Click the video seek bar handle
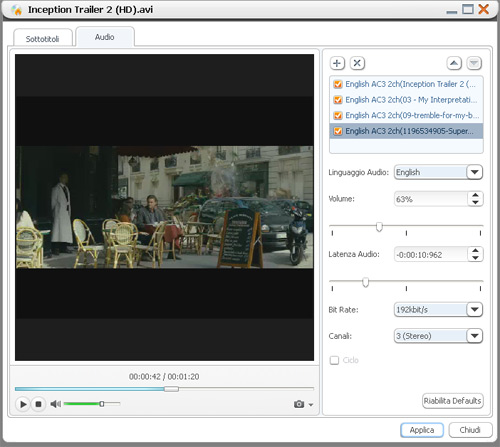The width and height of the screenshot is (500, 447). click(x=171, y=389)
